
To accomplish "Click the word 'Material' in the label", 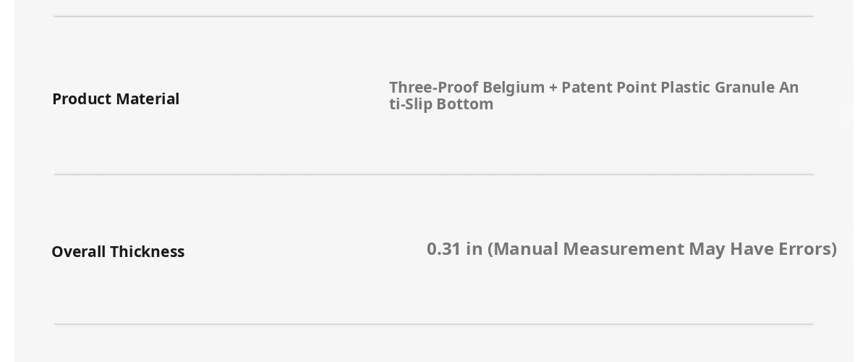I will 147,98.
